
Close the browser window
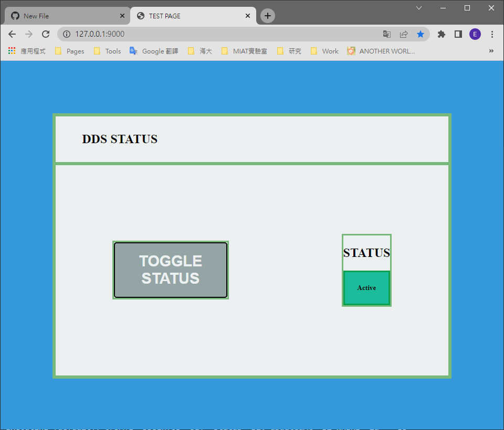pyautogui.click(x=491, y=8)
